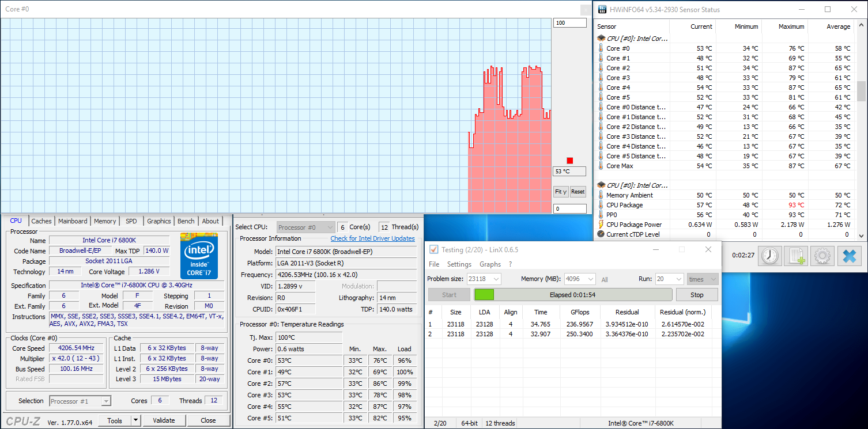Screen dimensions: 868x429
Task: Click the 'Fit y' button in the Core #0 graph
Action: pyautogui.click(x=560, y=192)
